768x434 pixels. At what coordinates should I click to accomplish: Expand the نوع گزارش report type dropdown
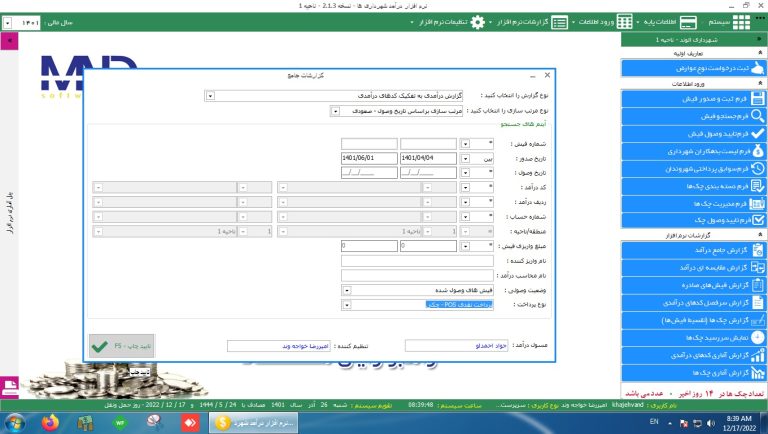pyautogui.click(x=210, y=96)
